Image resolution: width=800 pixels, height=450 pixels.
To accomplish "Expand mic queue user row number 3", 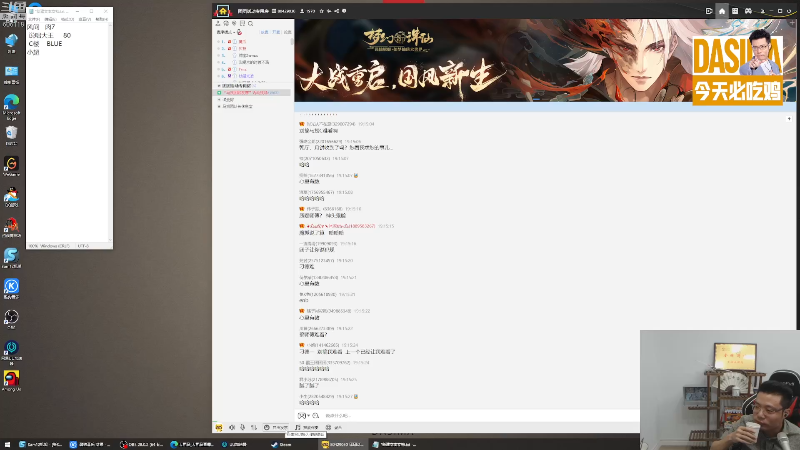I will click(x=218, y=56).
